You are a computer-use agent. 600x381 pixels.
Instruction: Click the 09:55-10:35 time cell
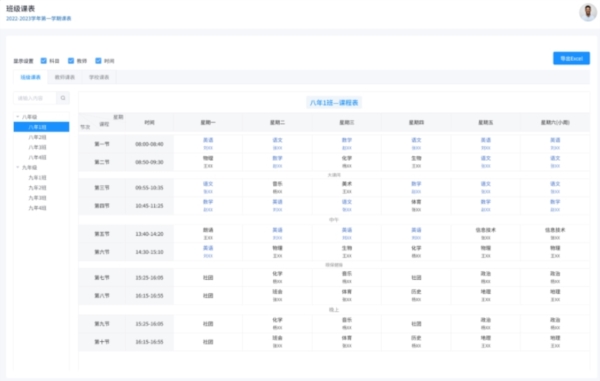click(149, 188)
